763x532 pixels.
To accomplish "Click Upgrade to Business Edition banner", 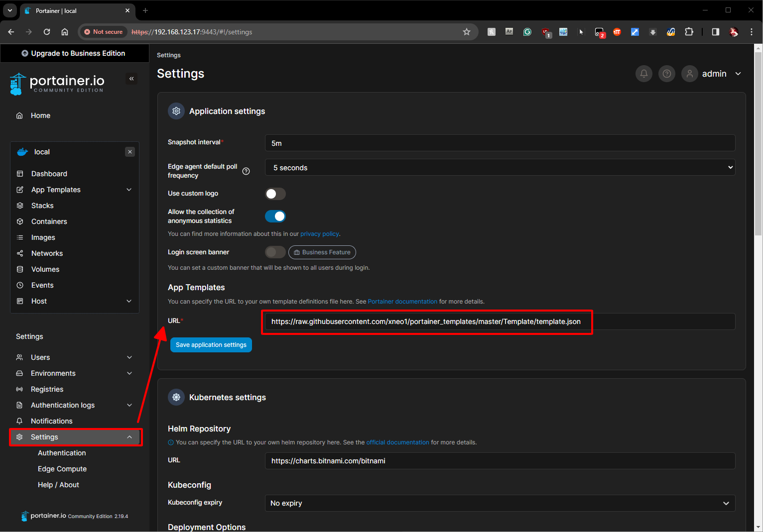I will click(x=75, y=53).
